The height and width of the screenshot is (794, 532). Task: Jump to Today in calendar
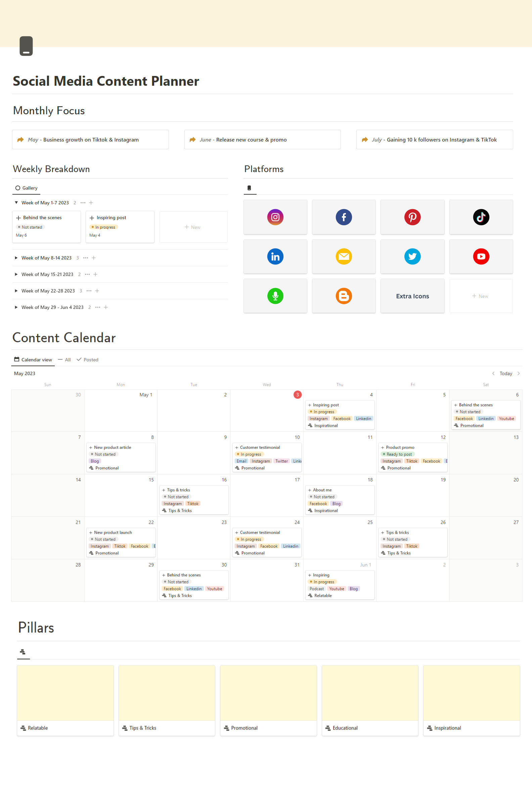(x=505, y=373)
